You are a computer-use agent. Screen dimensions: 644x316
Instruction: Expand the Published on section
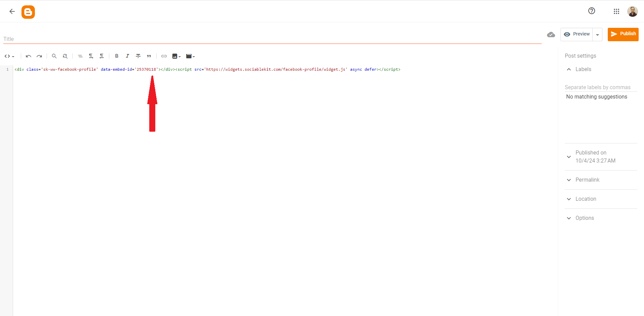pos(601,157)
